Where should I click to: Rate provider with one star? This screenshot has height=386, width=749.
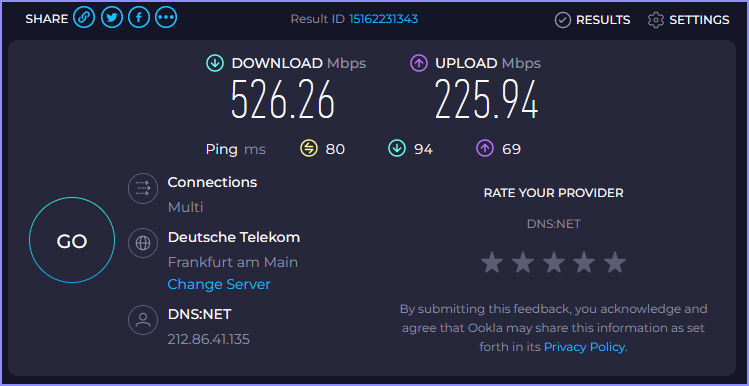(x=492, y=263)
